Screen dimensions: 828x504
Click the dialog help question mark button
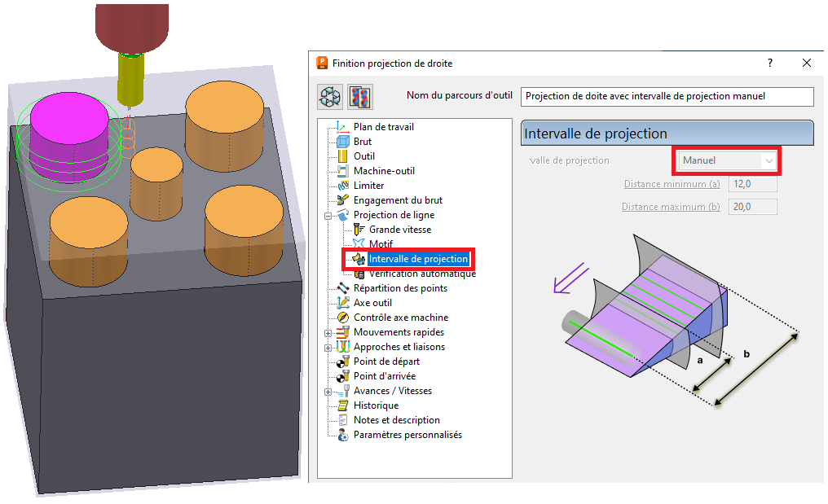[769, 63]
